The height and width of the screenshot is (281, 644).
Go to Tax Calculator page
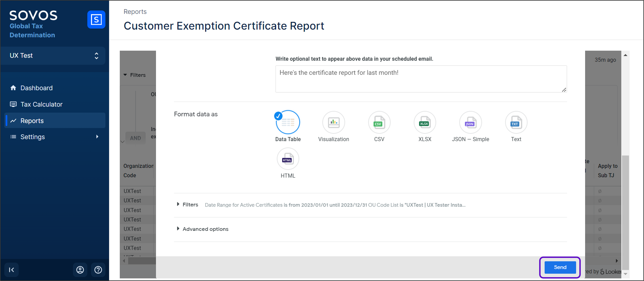pyautogui.click(x=41, y=104)
